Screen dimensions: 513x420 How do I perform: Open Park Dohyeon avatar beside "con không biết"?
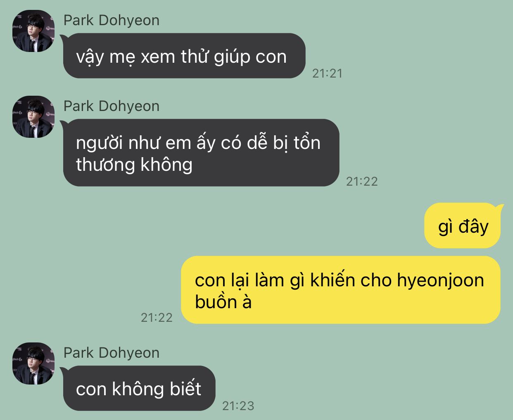click(33, 363)
